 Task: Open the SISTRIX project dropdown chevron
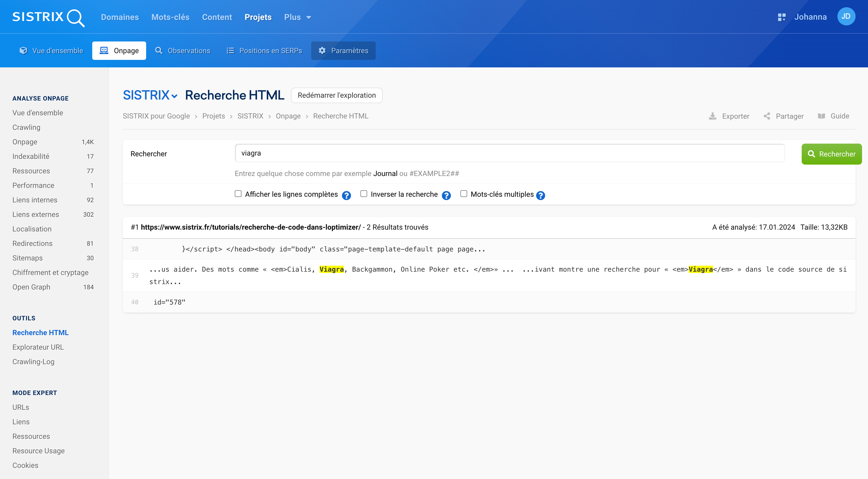(x=174, y=96)
